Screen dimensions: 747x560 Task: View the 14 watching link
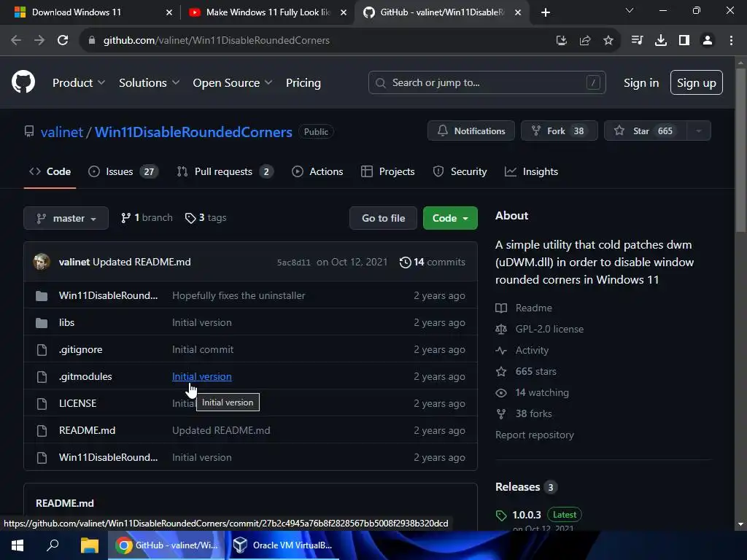[x=532, y=393]
